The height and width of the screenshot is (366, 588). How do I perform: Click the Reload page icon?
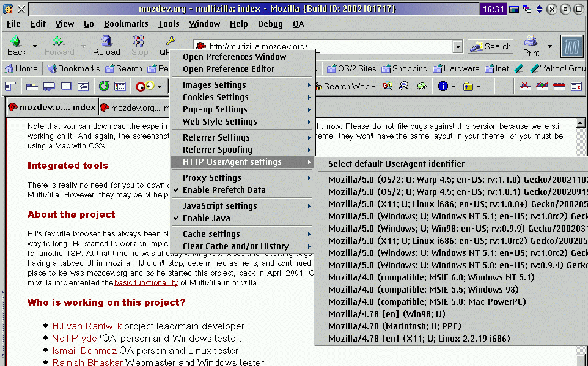(x=106, y=41)
